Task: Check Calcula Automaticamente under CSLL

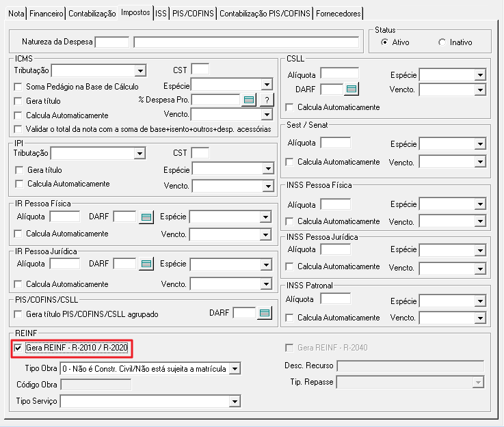Action: coord(289,107)
